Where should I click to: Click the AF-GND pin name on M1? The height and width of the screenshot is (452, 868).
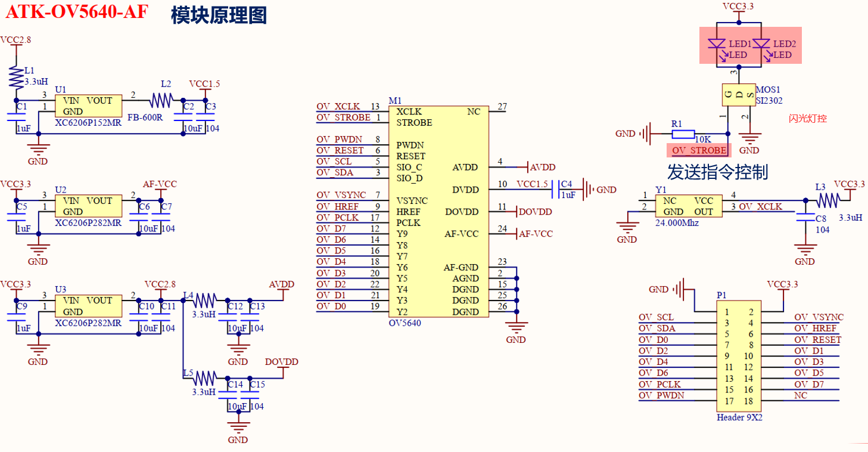click(461, 267)
